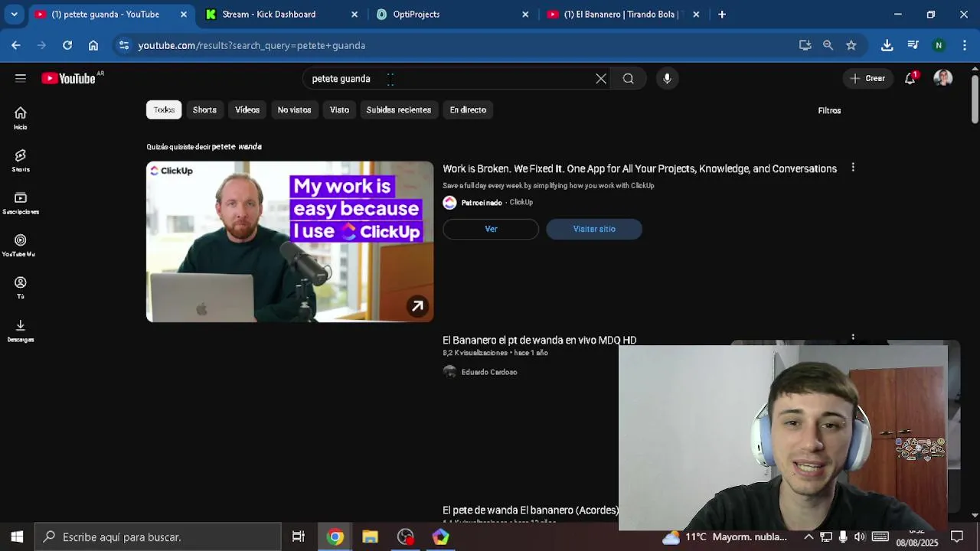Open the Windows notification center icon
This screenshot has width=980, height=551.
coord(956,536)
